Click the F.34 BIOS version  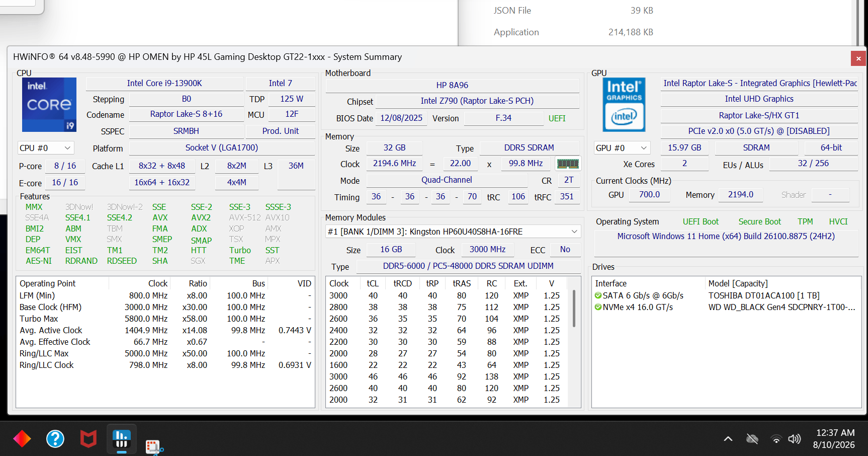[503, 118]
